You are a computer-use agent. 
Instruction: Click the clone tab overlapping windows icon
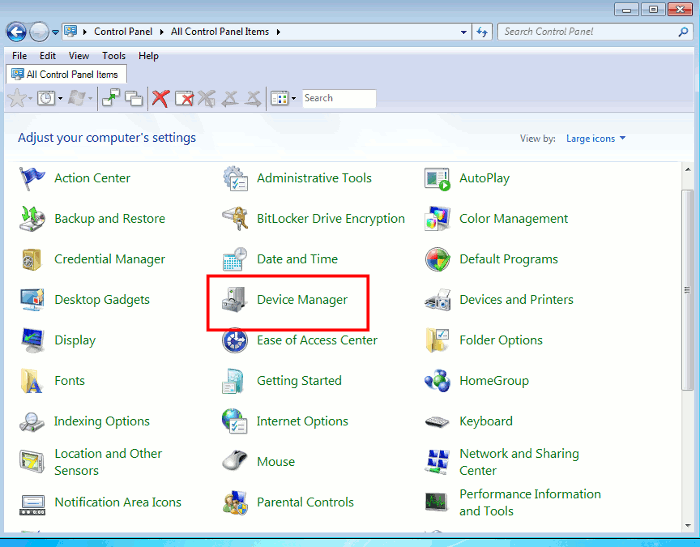click(134, 98)
